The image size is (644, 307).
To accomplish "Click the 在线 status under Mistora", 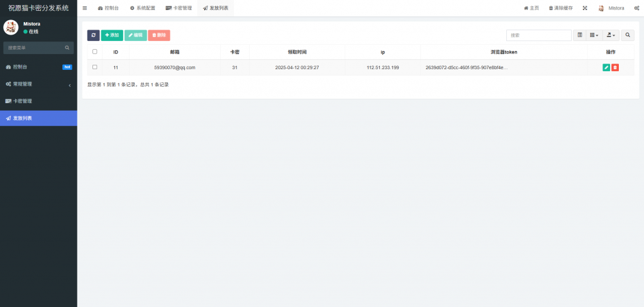I will (x=31, y=31).
